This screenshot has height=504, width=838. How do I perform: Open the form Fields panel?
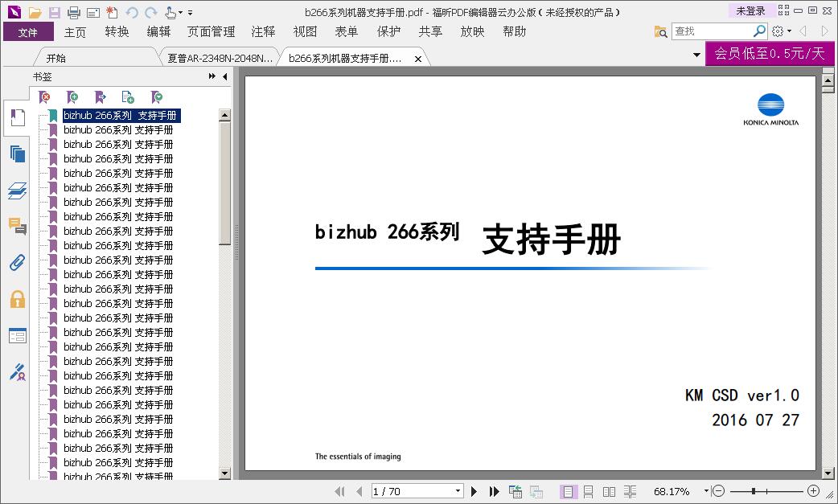17,335
